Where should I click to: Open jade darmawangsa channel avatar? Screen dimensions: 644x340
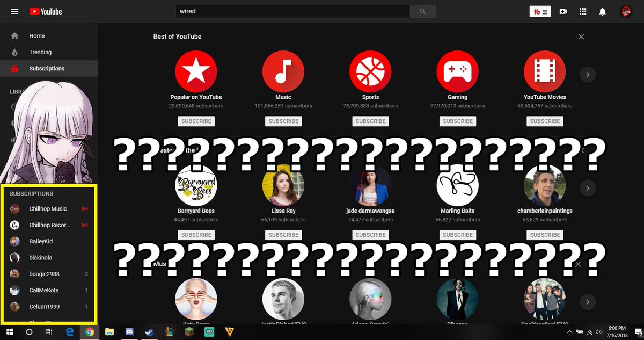pyautogui.click(x=370, y=185)
